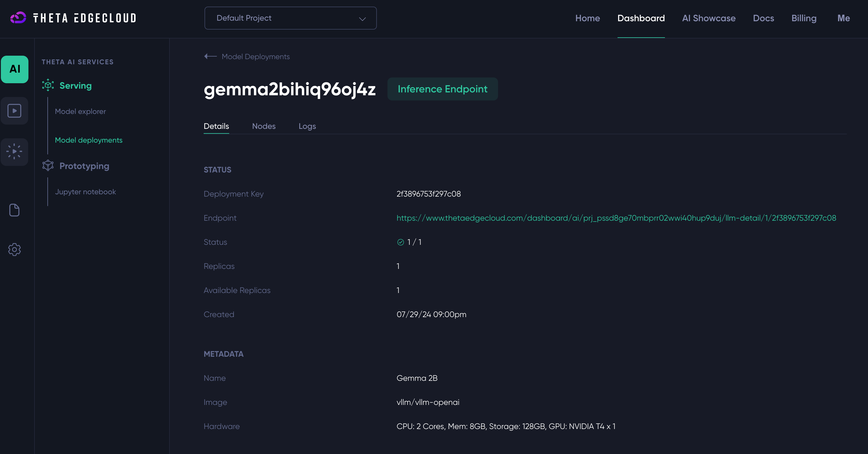Select Serving in the sidebar
The width and height of the screenshot is (868, 454).
point(76,86)
